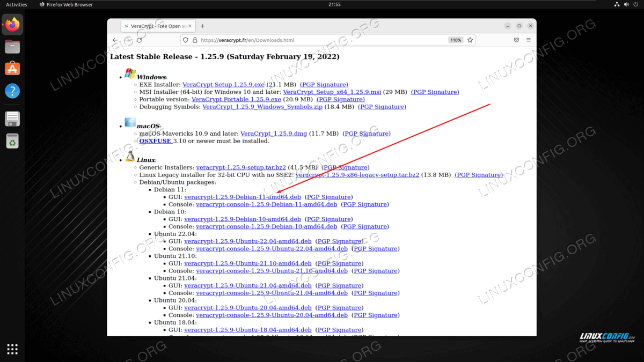
Task: Download veracrypt-1.25.9-Ubuntu-22.04-amd64.deb GUI package
Action: click(248, 241)
